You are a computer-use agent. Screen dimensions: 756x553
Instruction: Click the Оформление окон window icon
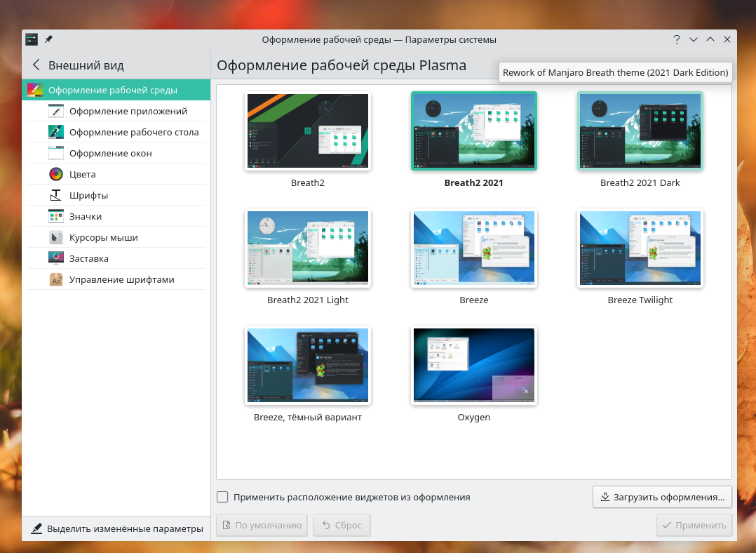(56, 153)
